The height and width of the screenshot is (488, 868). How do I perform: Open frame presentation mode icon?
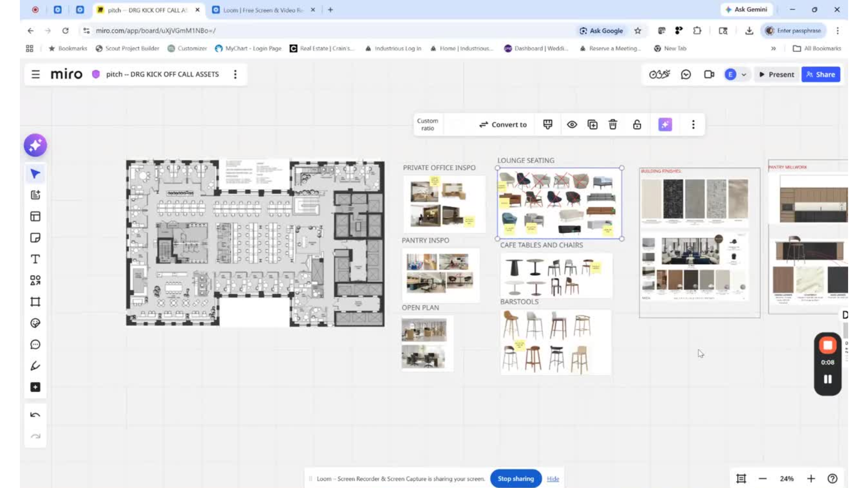coord(547,124)
